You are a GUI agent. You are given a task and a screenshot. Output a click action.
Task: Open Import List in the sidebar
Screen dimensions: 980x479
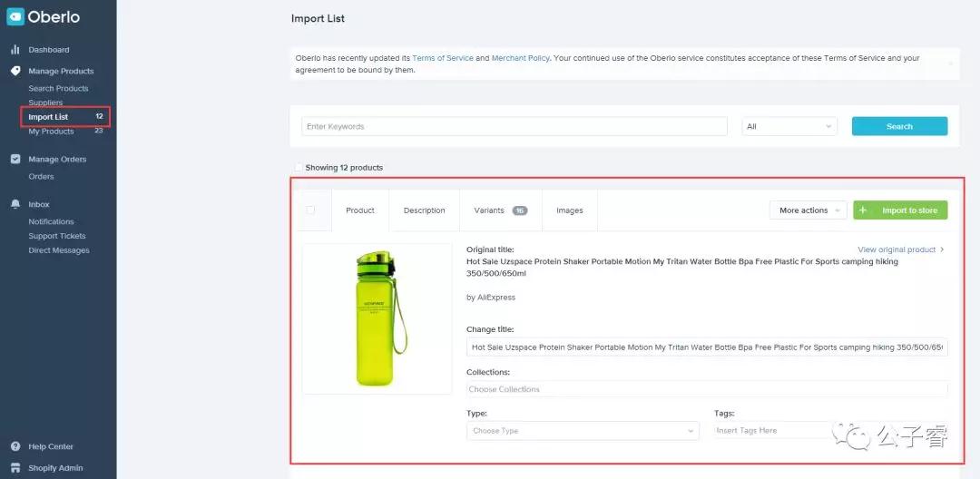tap(48, 117)
